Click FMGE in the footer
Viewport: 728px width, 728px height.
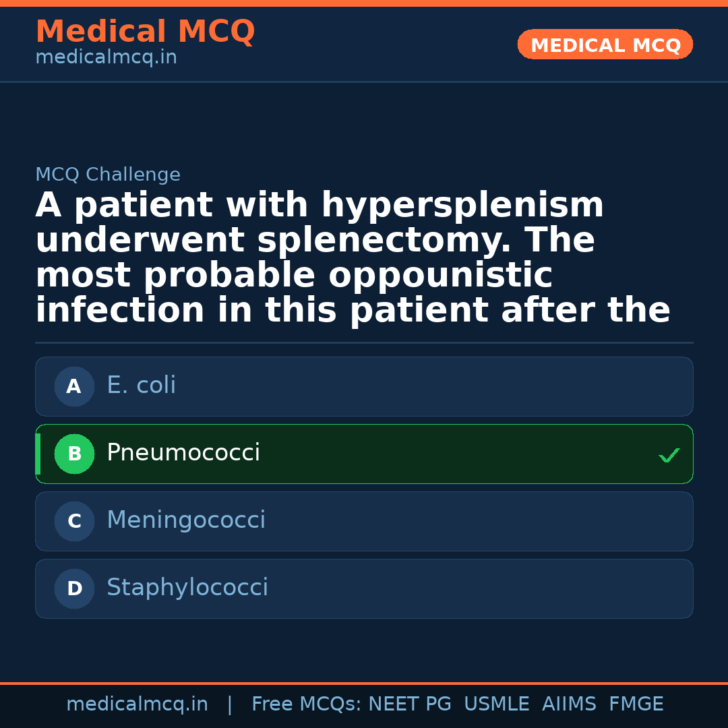click(636, 704)
